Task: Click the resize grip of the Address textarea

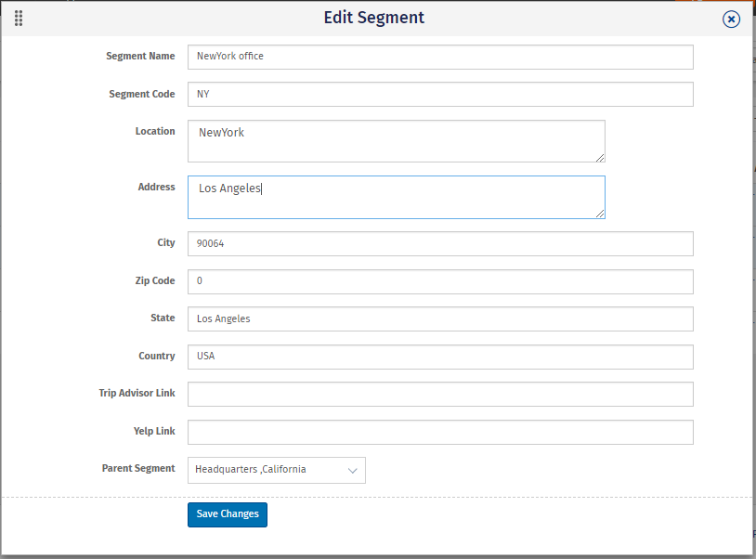Action: click(600, 214)
